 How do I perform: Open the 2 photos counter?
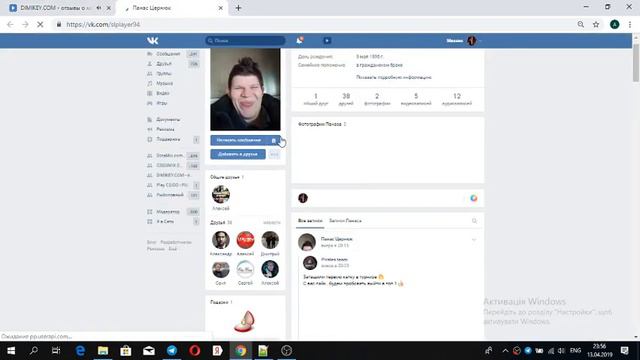coord(377,99)
